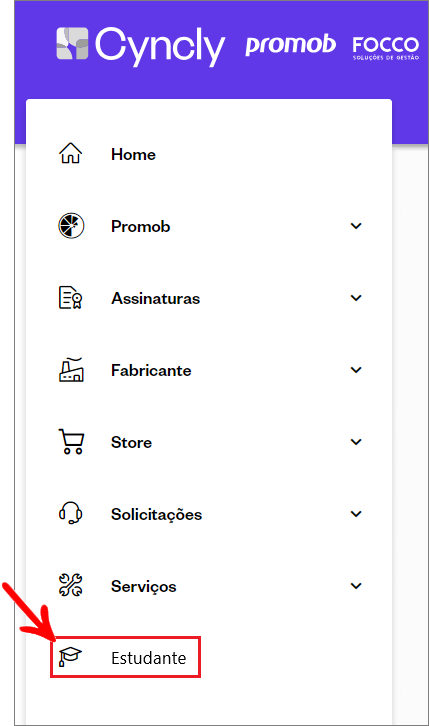Click the Solicitações headset icon
Viewport: 429px width, 726px height.
(x=70, y=513)
